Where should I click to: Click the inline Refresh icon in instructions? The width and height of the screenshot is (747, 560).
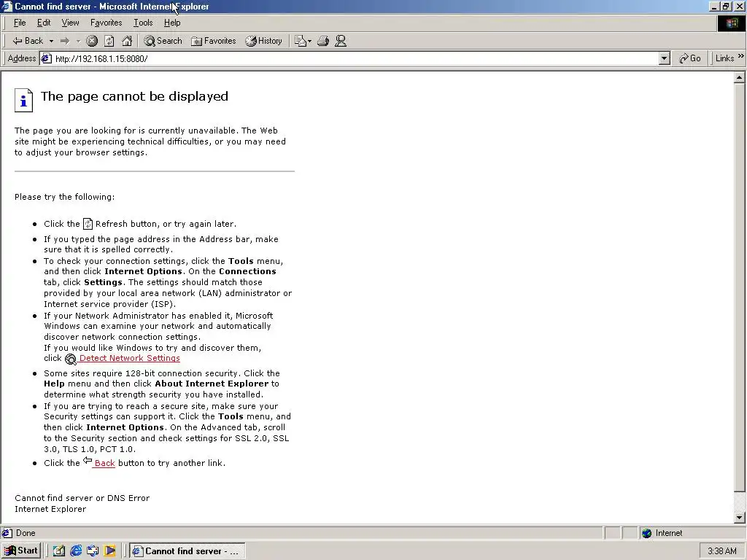coord(88,223)
